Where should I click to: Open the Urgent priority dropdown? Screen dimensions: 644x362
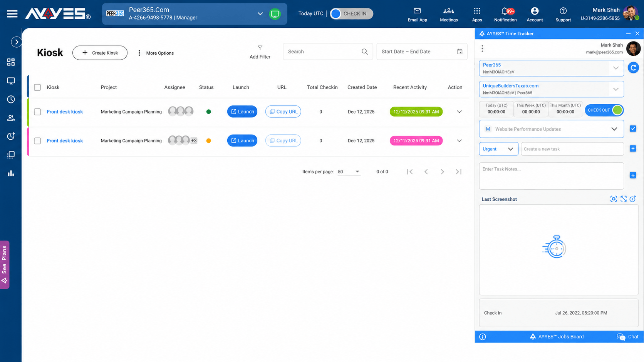(x=498, y=149)
